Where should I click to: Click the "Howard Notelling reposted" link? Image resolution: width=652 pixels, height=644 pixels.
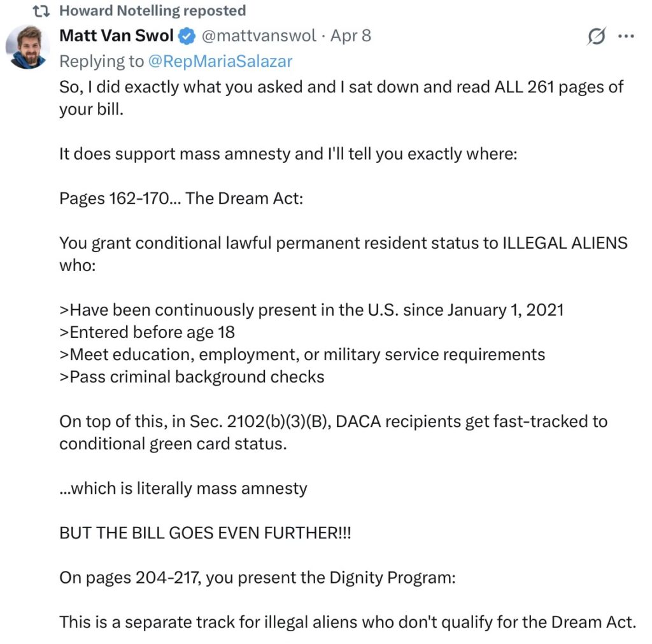pos(152,11)
